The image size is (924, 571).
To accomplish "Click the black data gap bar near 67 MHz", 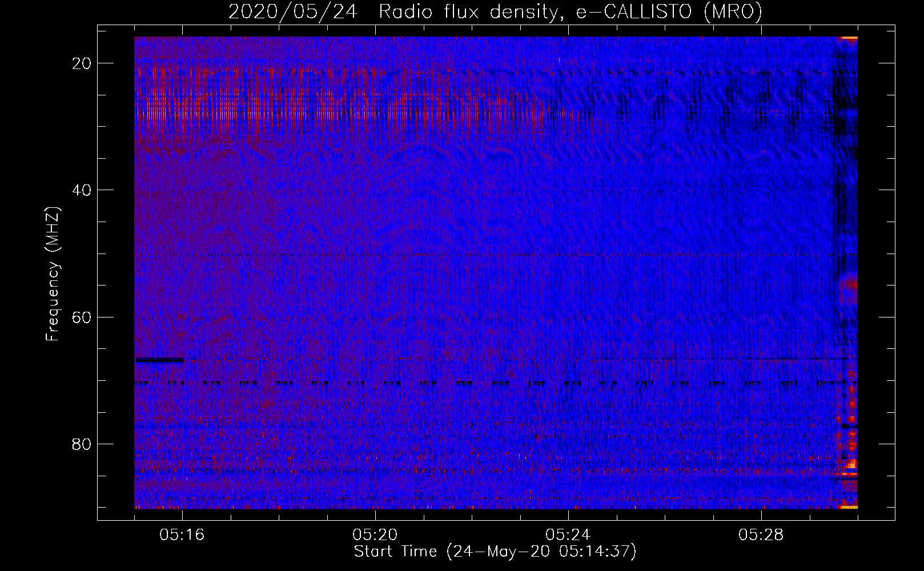I will pos(159,360).
